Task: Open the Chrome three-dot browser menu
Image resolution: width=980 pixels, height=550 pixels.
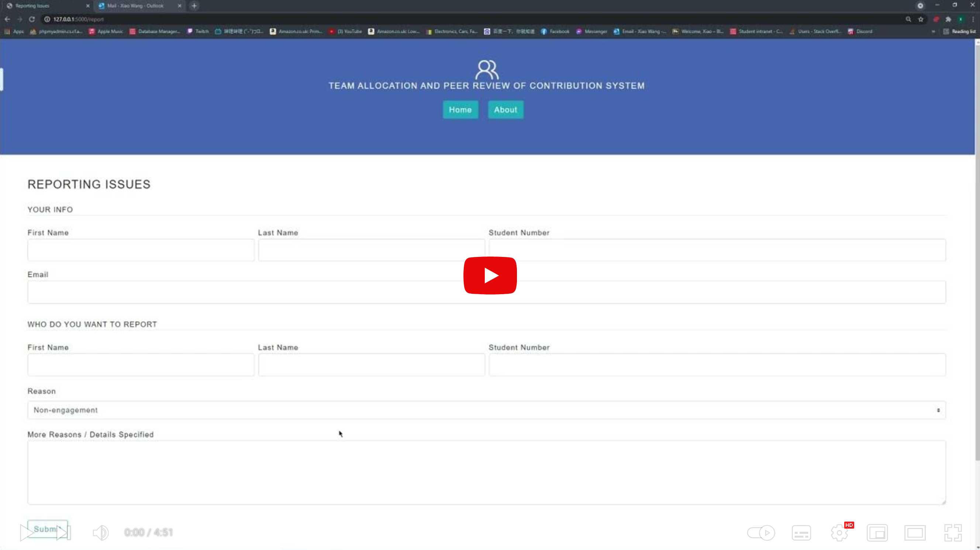Action: click(973, 19)
